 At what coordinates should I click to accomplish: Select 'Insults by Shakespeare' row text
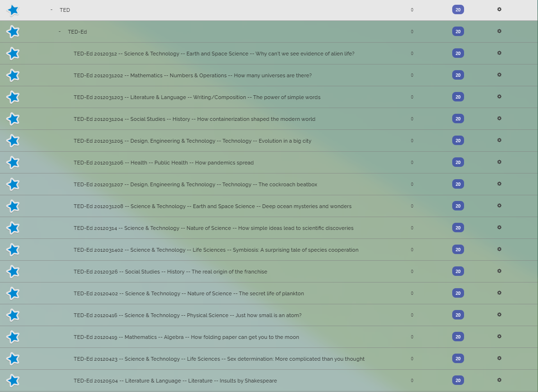(175, 381)
